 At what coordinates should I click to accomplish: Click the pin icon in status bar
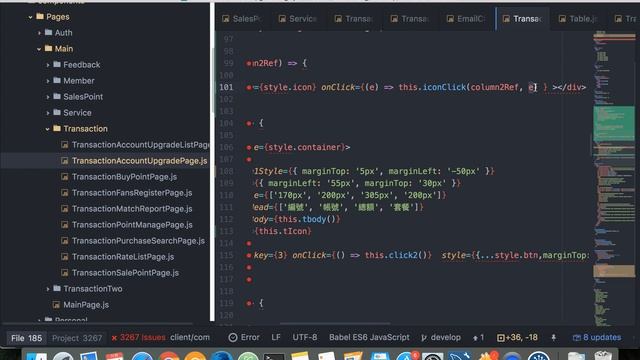553,338
